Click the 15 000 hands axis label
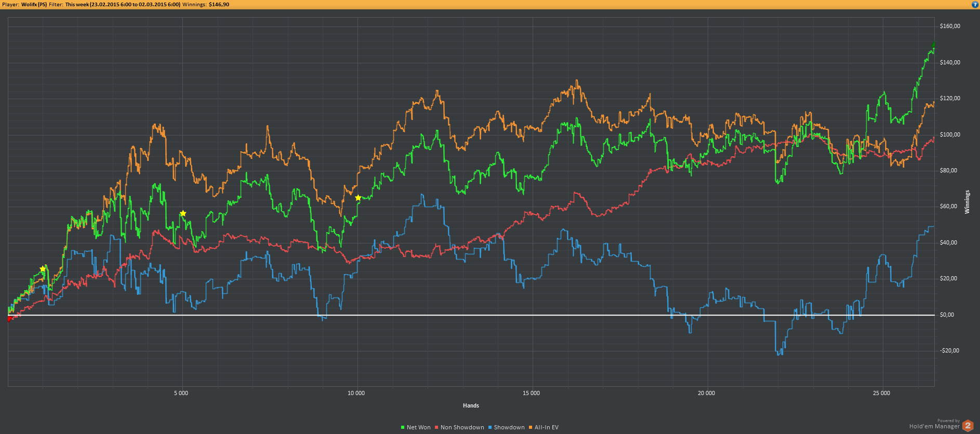This screenshot has width=980, height=434. click(x=531, y=393)
